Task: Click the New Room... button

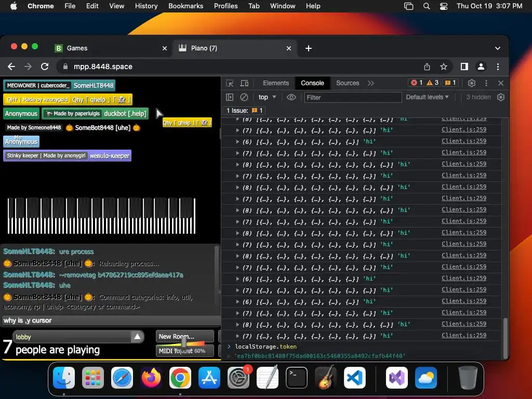Action: (x=184, y=336)
